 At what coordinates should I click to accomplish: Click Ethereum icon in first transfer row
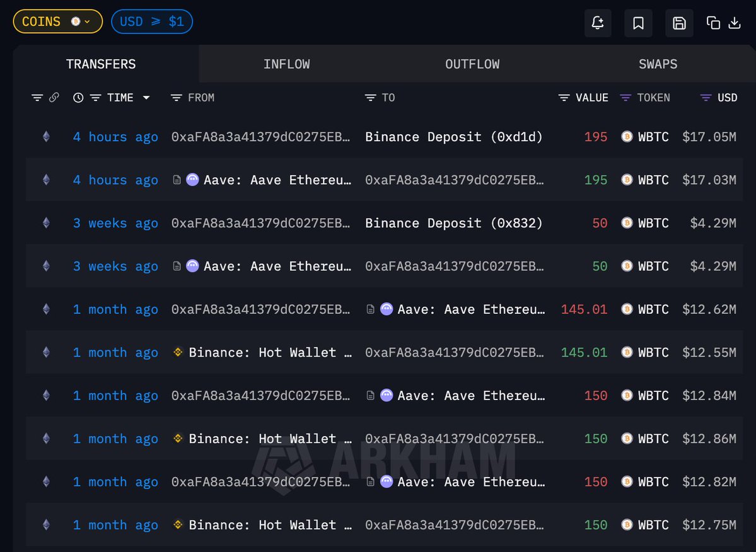(x=46, y=137)
